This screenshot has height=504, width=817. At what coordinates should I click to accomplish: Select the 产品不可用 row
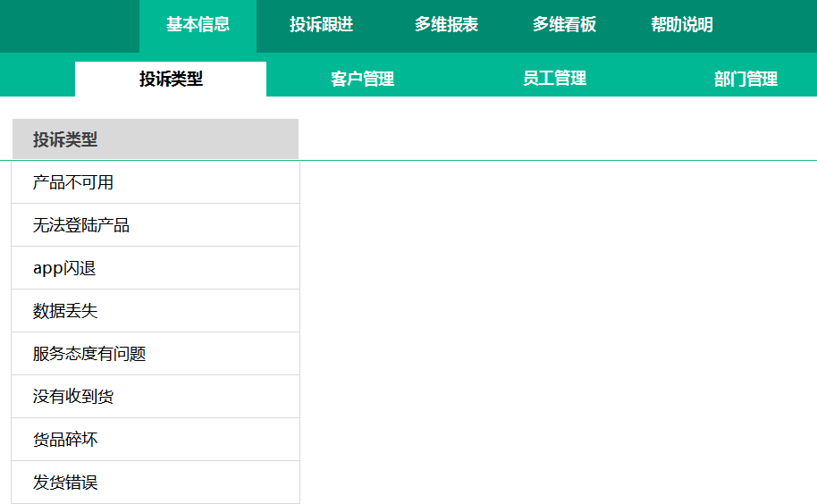tap(156, 182)
